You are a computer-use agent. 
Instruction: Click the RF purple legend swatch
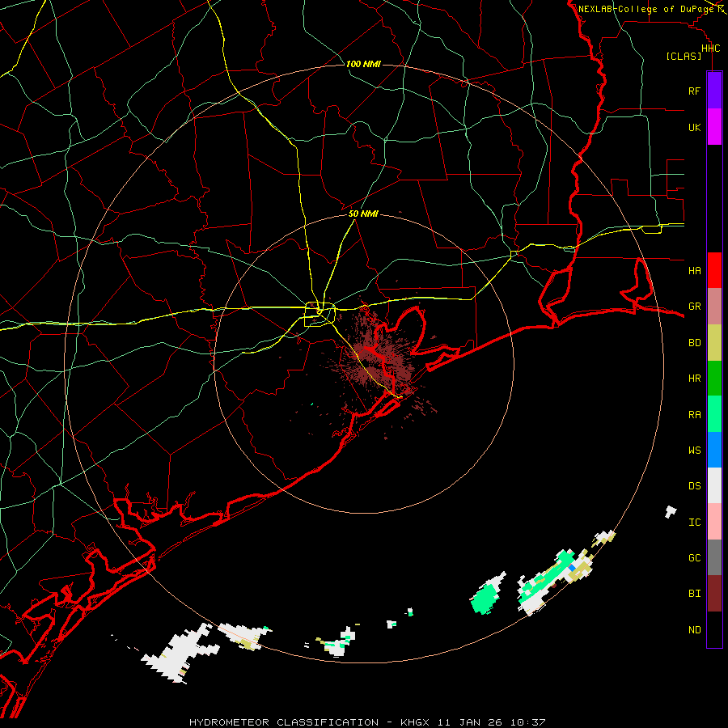click(714, 91)
